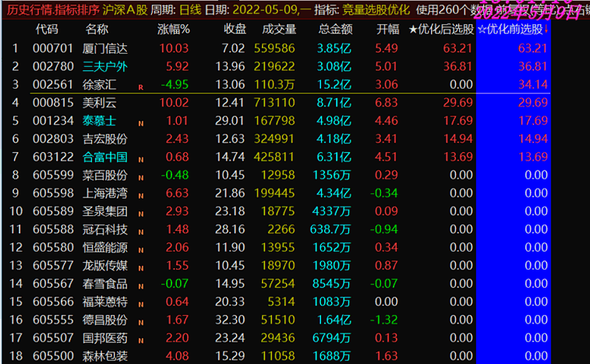Click the N marker next to 龙版传媒

tap(141, 268)
